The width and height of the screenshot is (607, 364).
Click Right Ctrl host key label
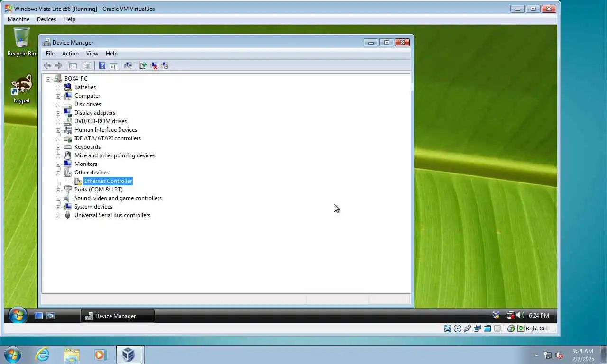(x=536, y=328)
